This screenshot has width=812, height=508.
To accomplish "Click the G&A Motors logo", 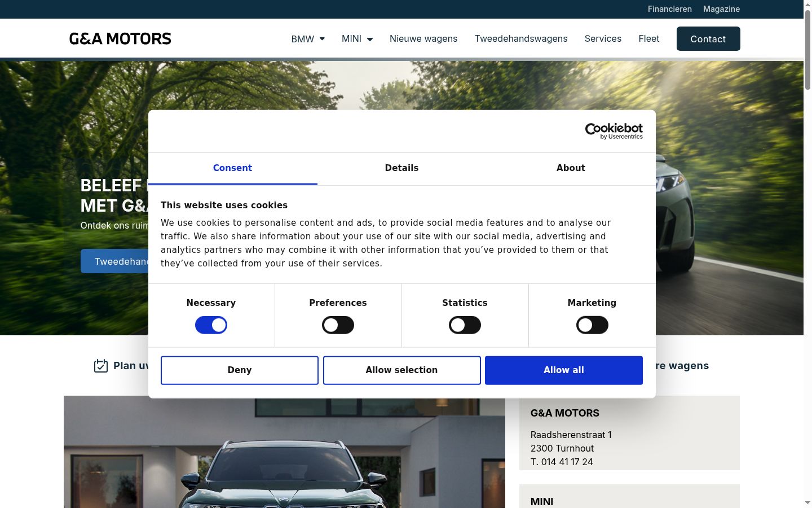I will pos(120,38).
